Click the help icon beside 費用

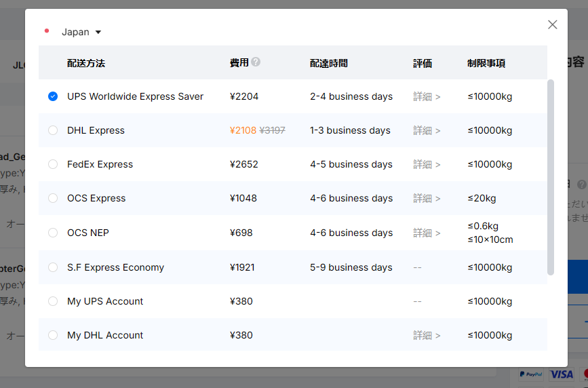(256, 62)
